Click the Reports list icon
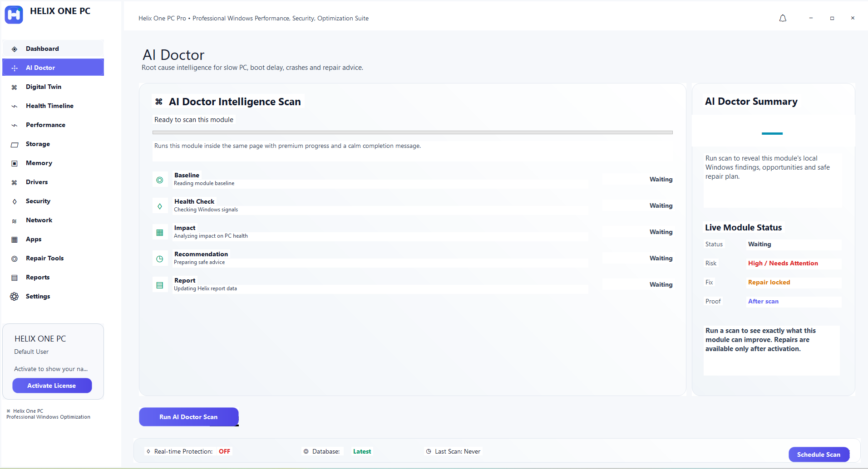The image size is (868, 469). 15,278
